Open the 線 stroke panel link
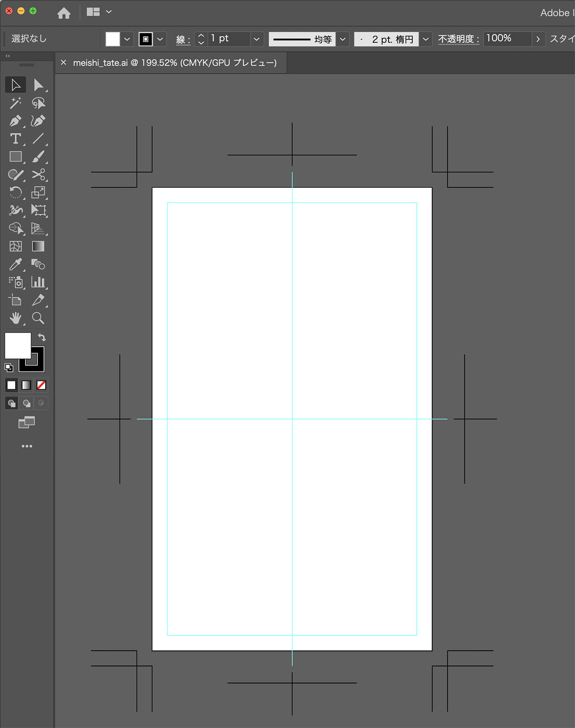Image resolution: width=575 pixels, height=728 pixels. pos(183,40)
